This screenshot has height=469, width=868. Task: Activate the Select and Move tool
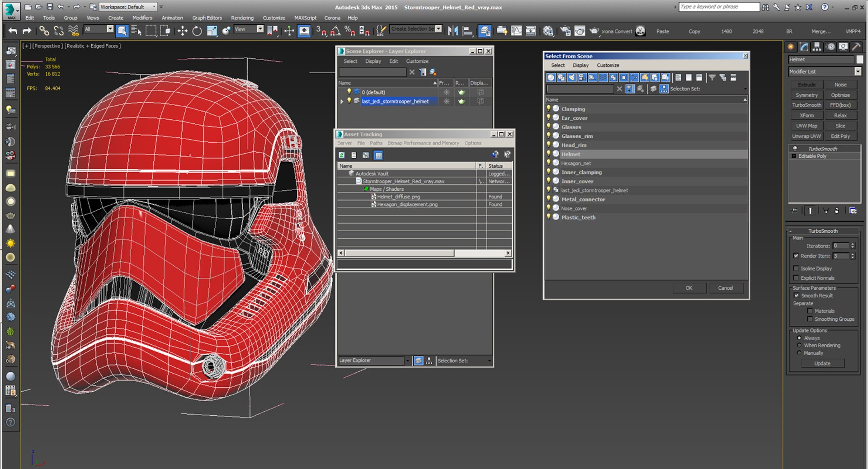click(x=182, y=31)
